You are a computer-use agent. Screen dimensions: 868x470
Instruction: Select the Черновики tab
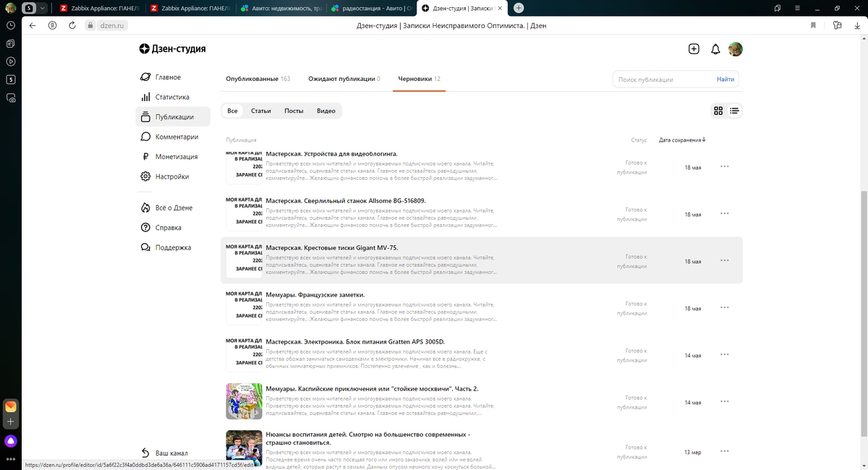(x=419, y=79)
